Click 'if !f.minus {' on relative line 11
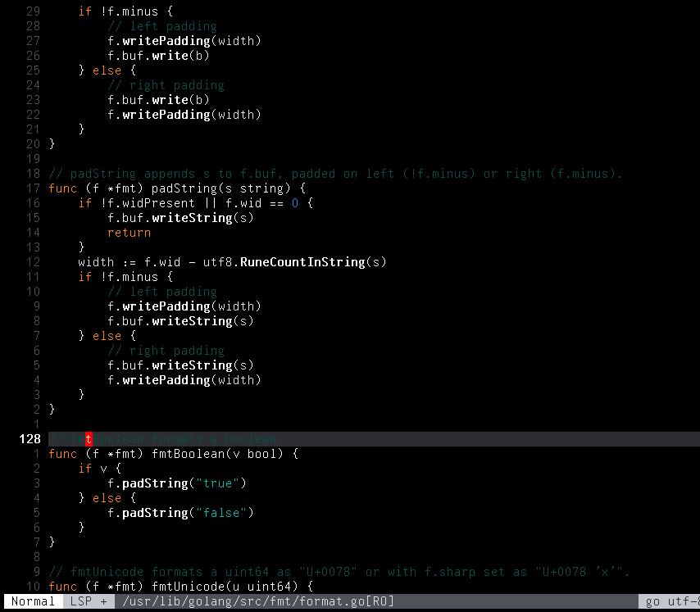This screenshot has width=700, height=612. 125,277
